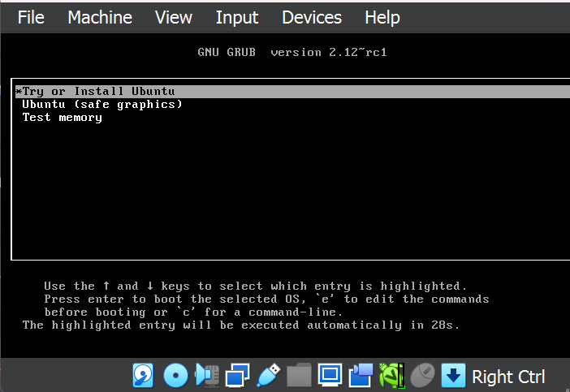Open the Input menu

point(236,17)
